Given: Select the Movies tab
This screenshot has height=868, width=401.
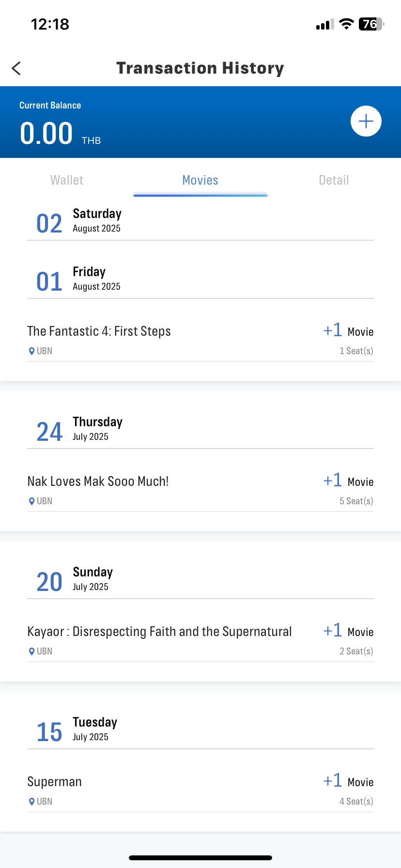Looking at the screenshot, I should click(x=200, y=180).
